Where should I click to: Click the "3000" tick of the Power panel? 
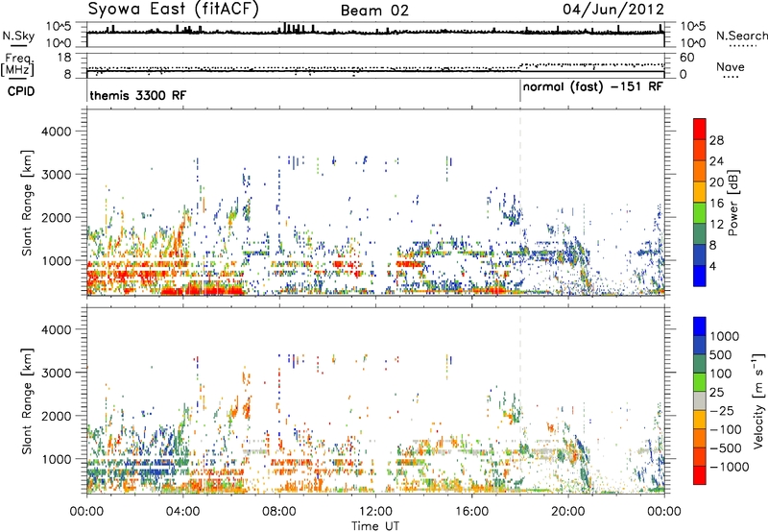point(57,175)
